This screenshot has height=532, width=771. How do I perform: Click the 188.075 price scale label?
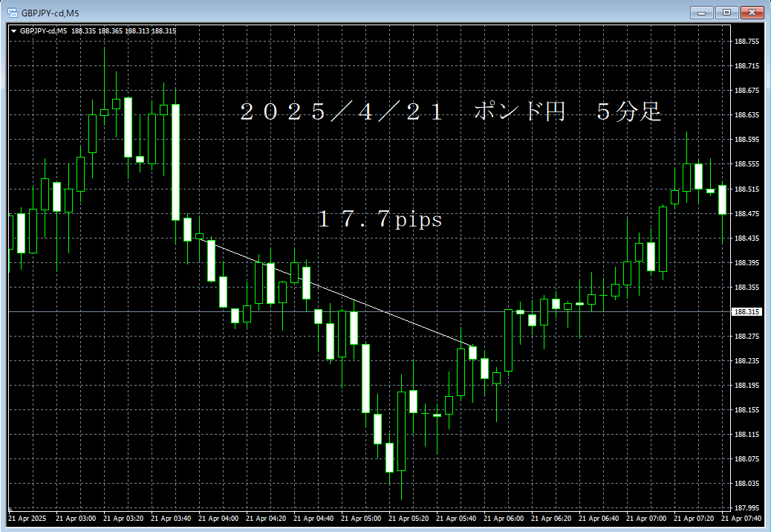point(746,458)
